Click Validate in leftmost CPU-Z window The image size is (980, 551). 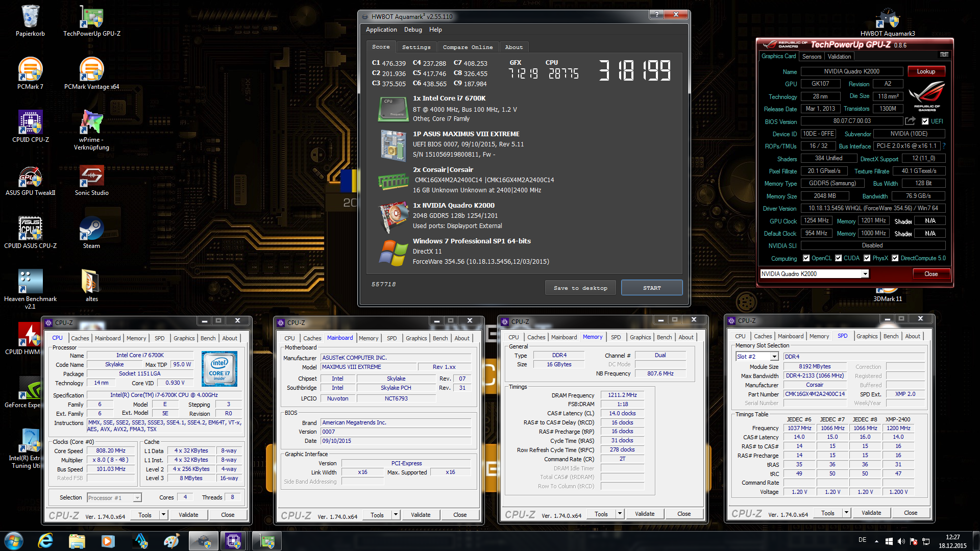pos(188,515)
